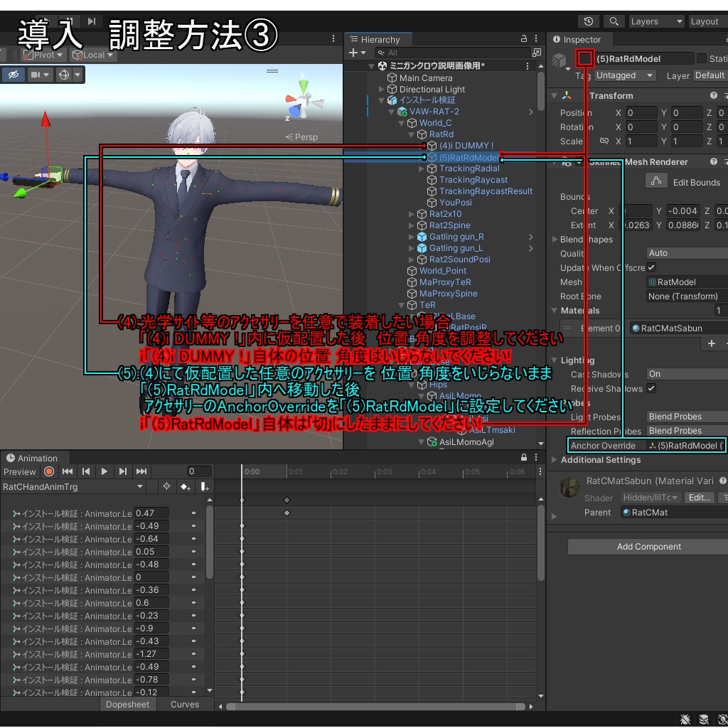Image resolution: width=728 pixels, height=728 pixels.
Task: Open Animation timeline options menu
Action: pos(540,472)
